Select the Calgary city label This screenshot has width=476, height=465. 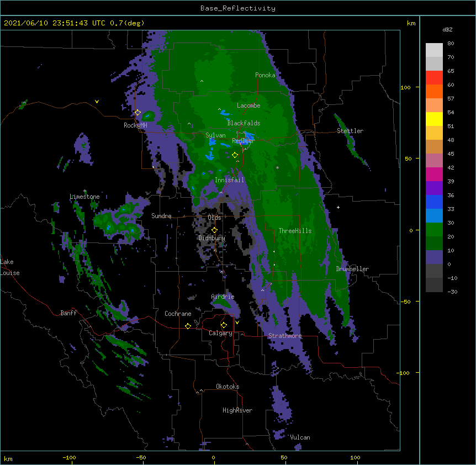click(220, 333)
